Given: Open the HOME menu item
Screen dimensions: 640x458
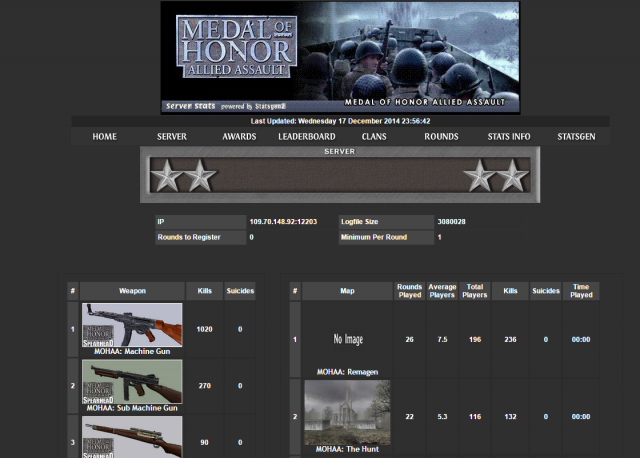Looking at the screenshot, I should 104,137.
